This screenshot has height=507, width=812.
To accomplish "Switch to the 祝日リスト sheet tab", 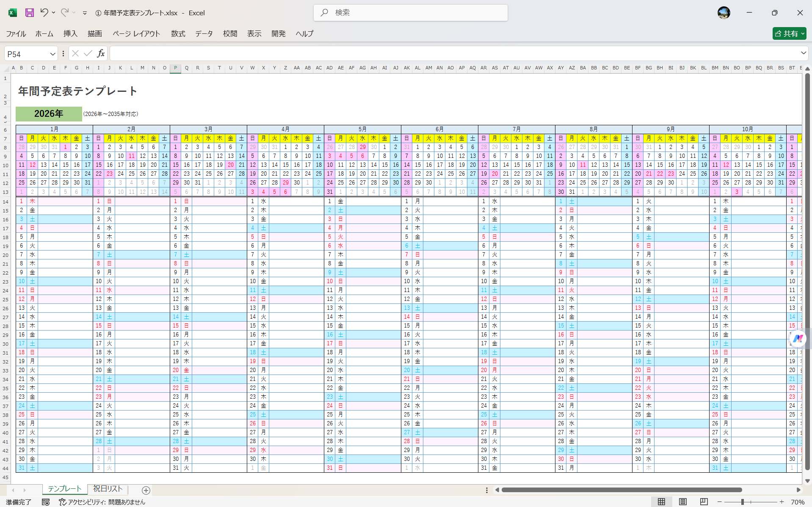I will (107, 488).
